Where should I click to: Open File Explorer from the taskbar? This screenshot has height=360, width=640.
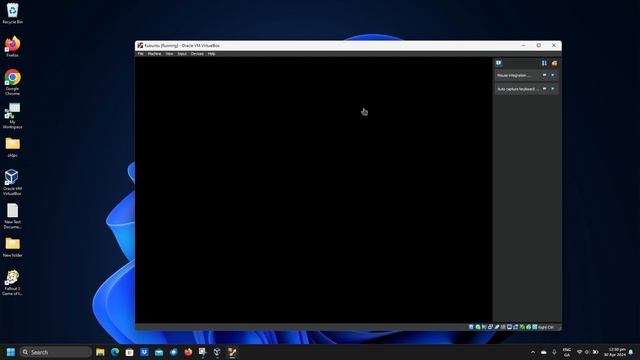point(100,352)
